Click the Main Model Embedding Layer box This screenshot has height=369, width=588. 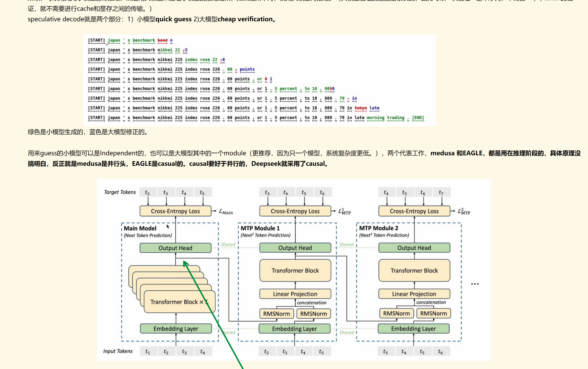176,328
